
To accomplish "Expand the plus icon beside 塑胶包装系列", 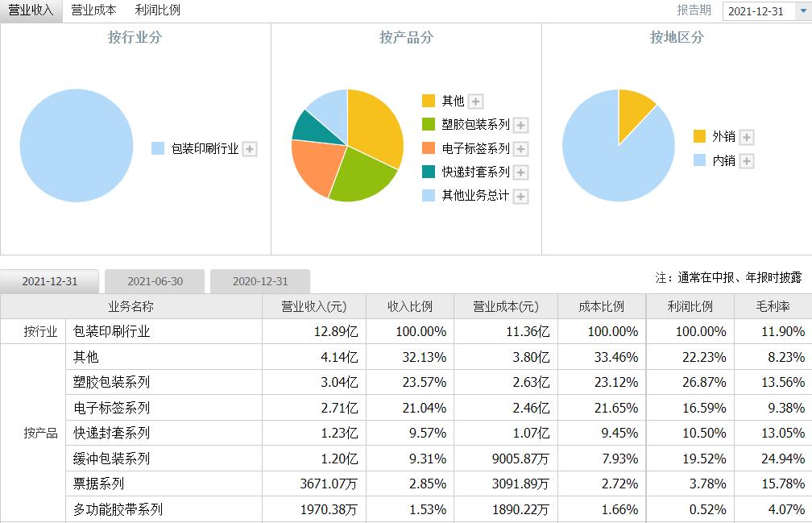I will [x=520, y=125].
